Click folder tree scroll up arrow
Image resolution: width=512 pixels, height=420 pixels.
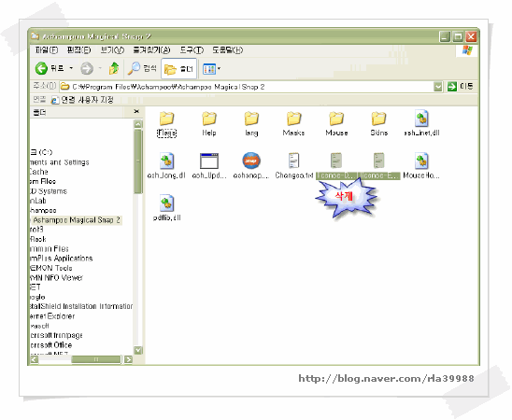pyautogui.click(x=138, y=124)
